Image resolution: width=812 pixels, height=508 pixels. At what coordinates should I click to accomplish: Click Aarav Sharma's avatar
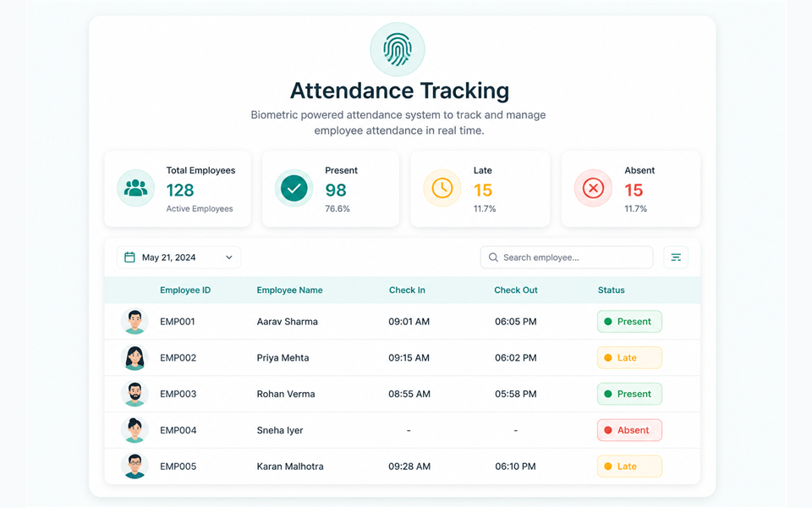(134, 322)
